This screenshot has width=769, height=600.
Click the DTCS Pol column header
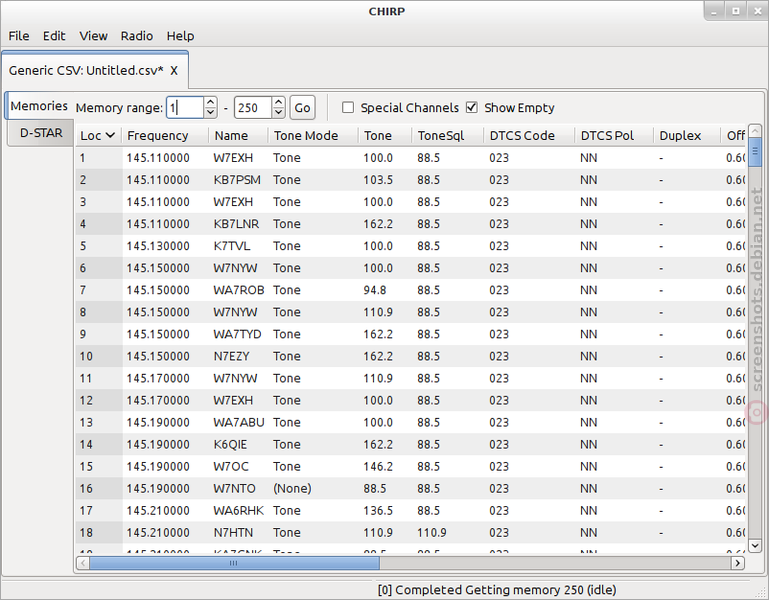click(614, 136)
